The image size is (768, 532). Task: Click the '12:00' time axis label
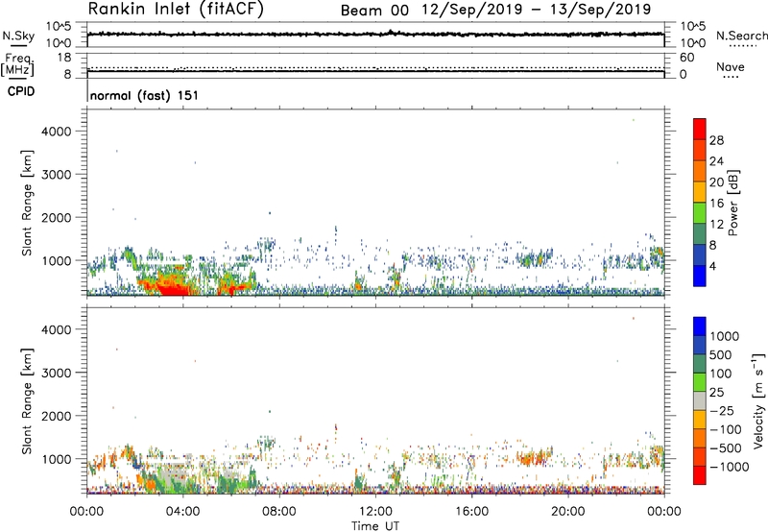point(375,512)
